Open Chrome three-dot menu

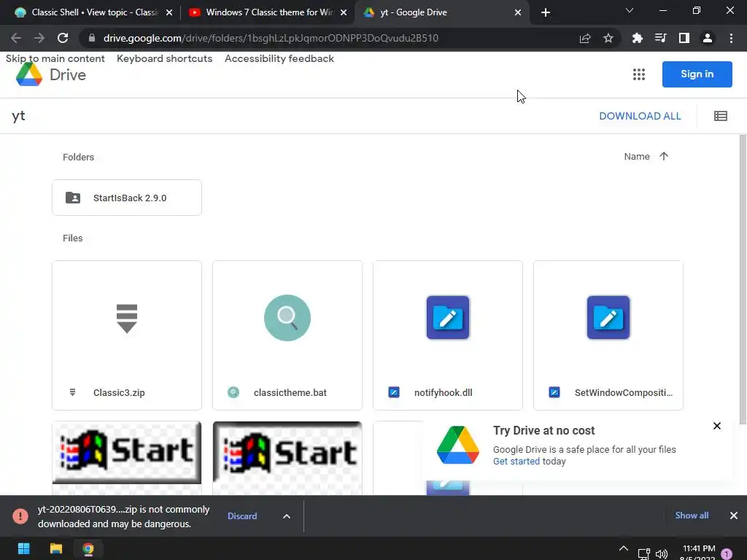point(731,38)
